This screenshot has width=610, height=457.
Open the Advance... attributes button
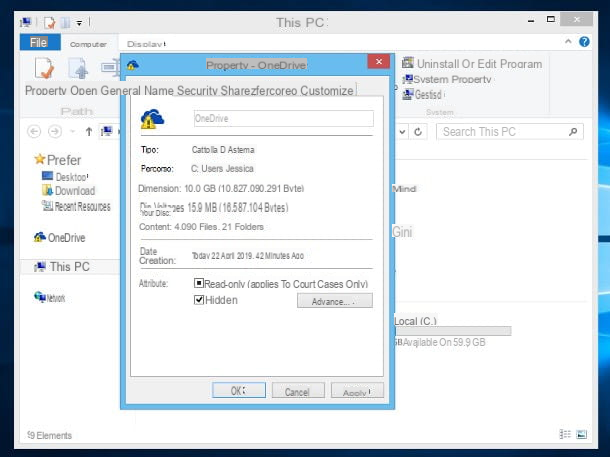(335, 301)
